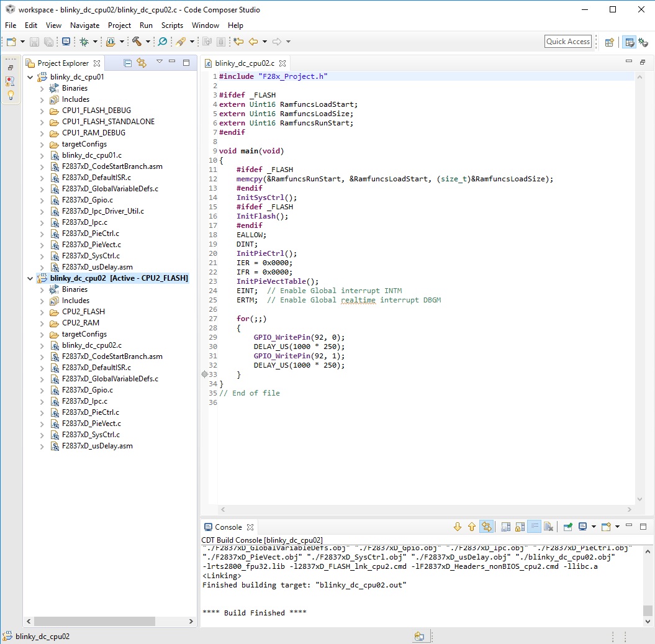The image size is (655, 644).
Task: Switch to the blinky_dc_cpu02.c editor tab
Action: [x=245, y=63]
